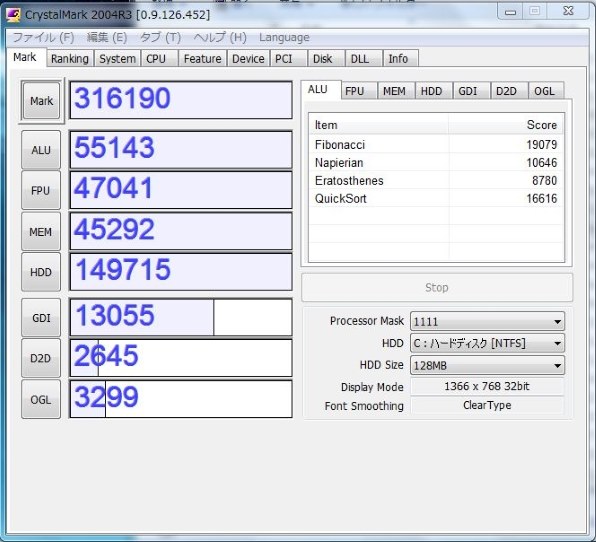The height and width of the screenshot is (542, 596).
Task: Select the Napierian row
Action: tap(436, 163)
